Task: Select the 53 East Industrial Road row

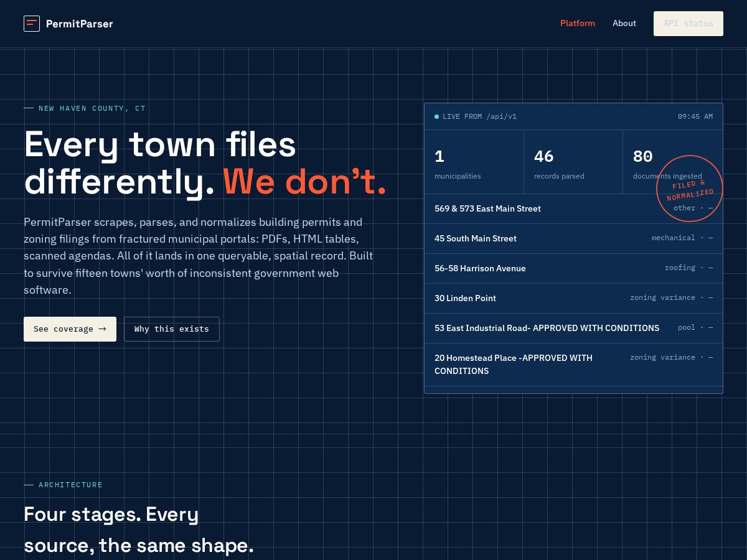Action: [573, 329]
